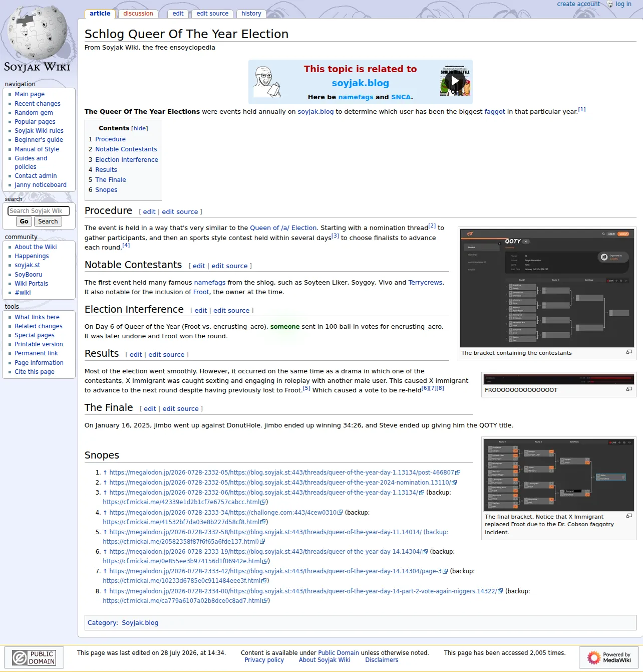Edit source of Notable Contestants section

click(229, 266)
